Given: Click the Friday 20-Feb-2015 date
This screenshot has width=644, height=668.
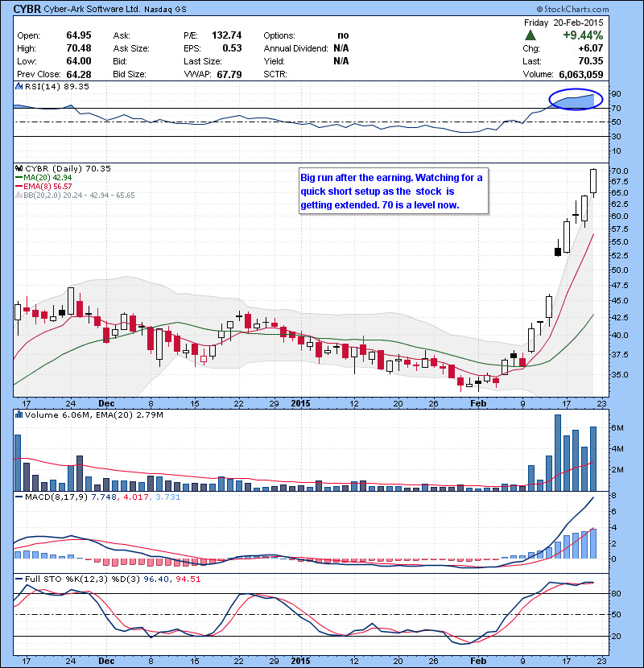Looking at the screenshot, I should pos(563,23).
